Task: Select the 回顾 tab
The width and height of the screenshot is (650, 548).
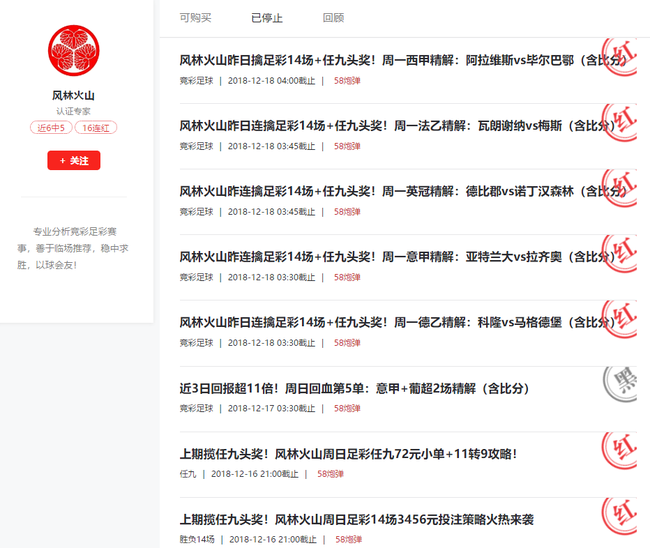Action: [x=333, y=18]
